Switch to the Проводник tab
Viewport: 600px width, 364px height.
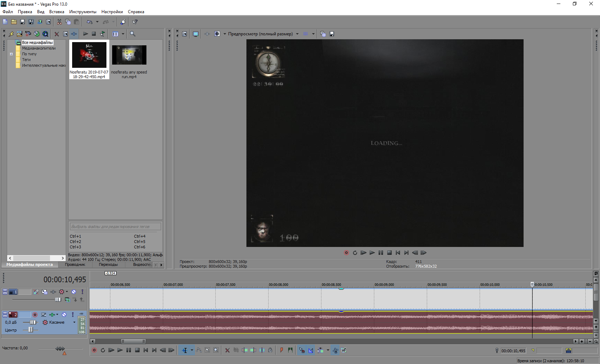pyautogui.click(x=75, y=264)
